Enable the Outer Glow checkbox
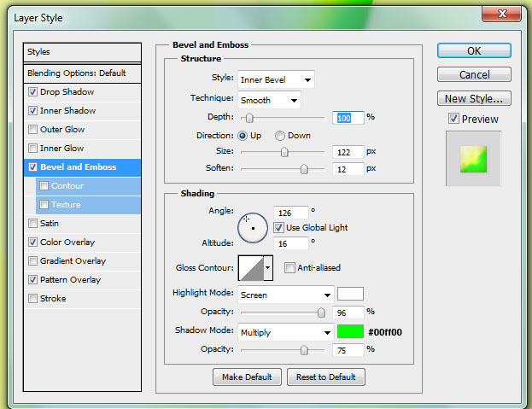The height and width of the screenshot is (409, 532). 32,130
